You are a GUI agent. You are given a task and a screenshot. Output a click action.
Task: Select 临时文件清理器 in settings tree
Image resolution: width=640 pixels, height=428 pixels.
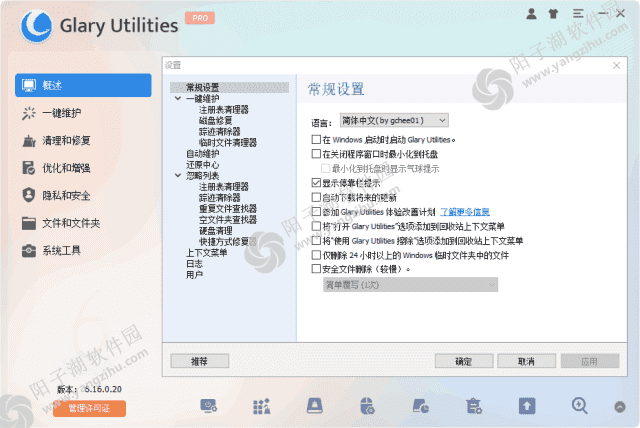pos(227,142)
